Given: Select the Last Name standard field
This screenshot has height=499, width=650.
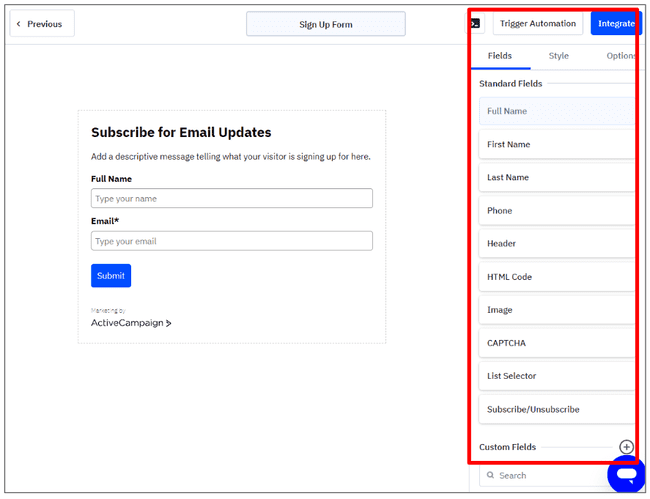Looking at the screenshot, I should 556,177.
